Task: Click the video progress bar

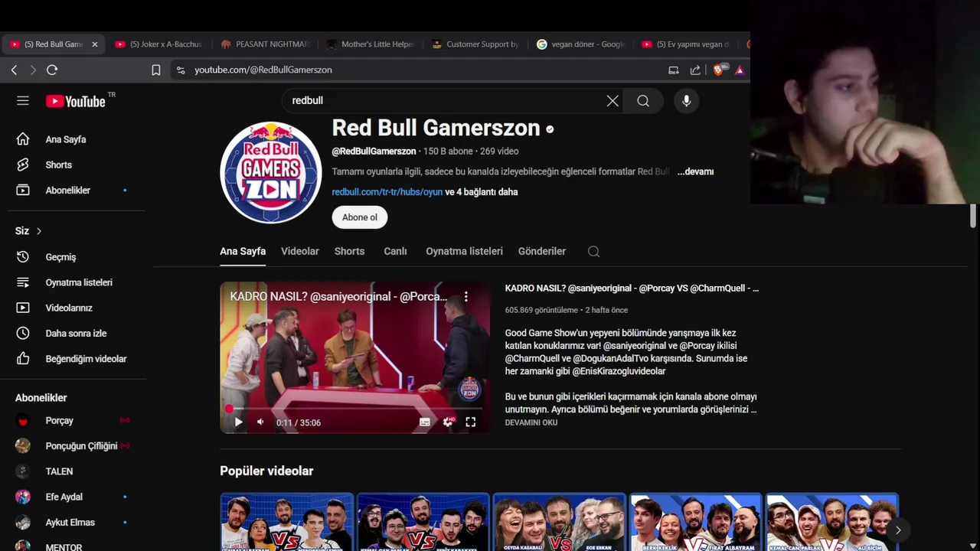Action: tap(355, 409)
